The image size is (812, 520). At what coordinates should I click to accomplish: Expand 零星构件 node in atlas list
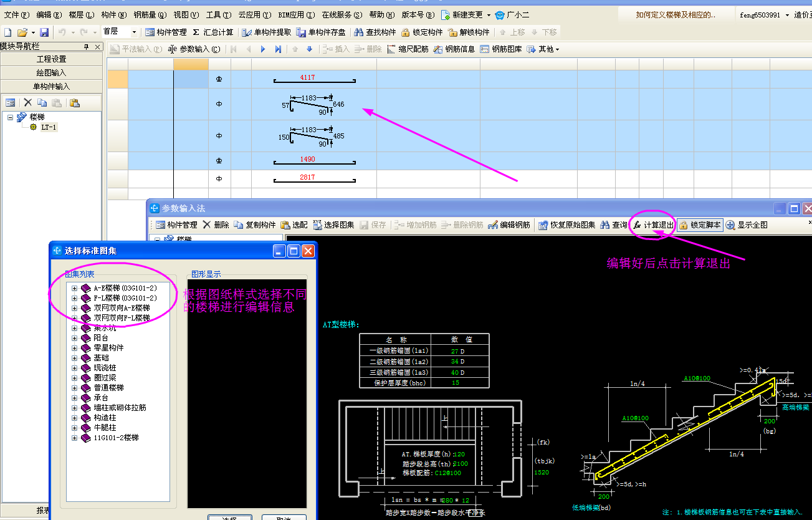(x=75, y=348)
